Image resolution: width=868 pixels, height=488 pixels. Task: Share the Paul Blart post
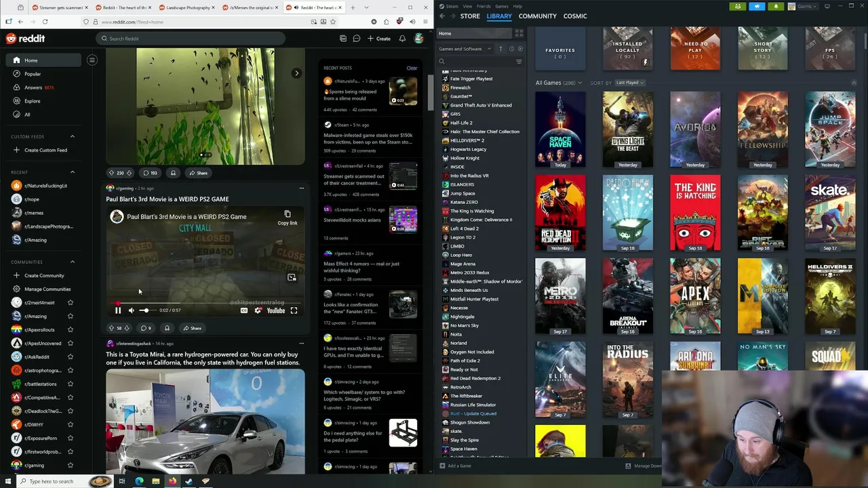click(192, 328)
